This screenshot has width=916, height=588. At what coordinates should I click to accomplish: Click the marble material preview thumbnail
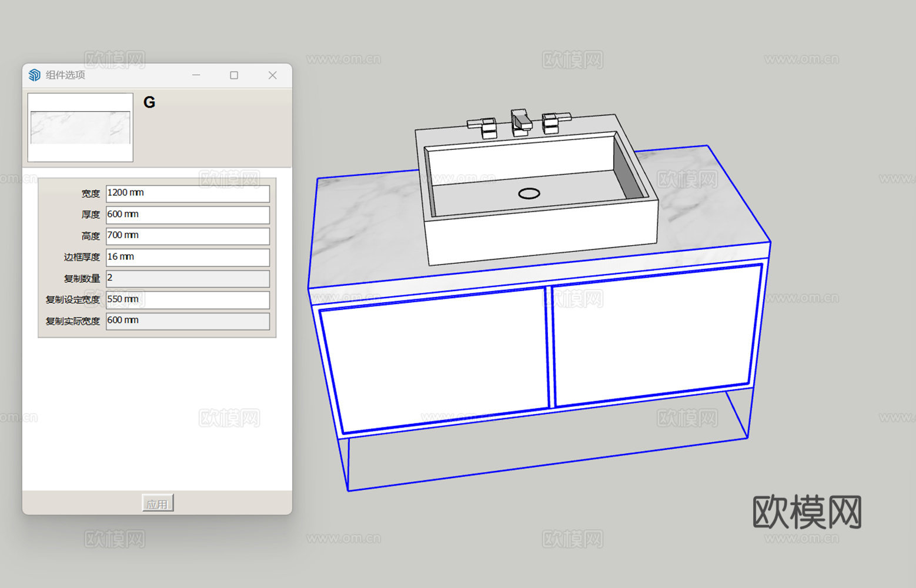[x=80, y=127]
